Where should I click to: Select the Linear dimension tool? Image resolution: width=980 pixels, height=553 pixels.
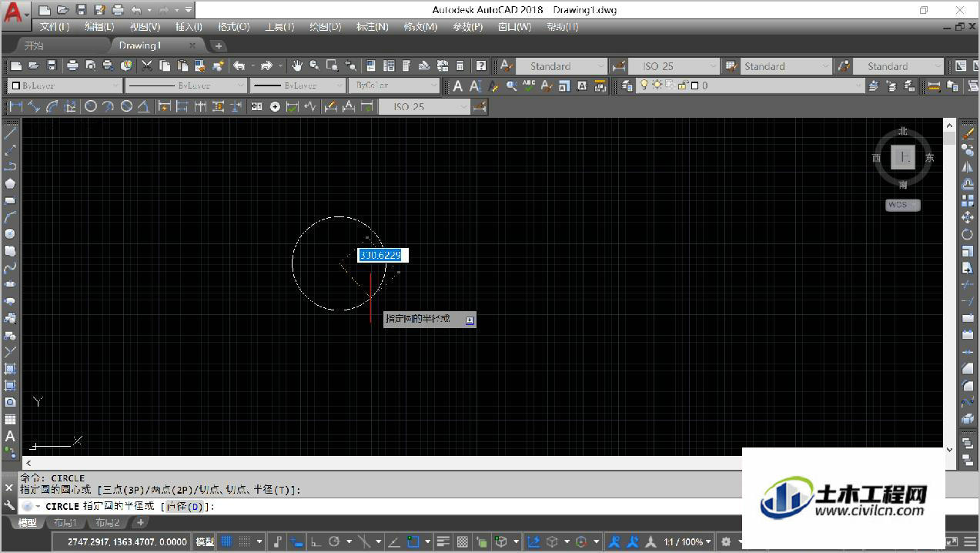15,106
